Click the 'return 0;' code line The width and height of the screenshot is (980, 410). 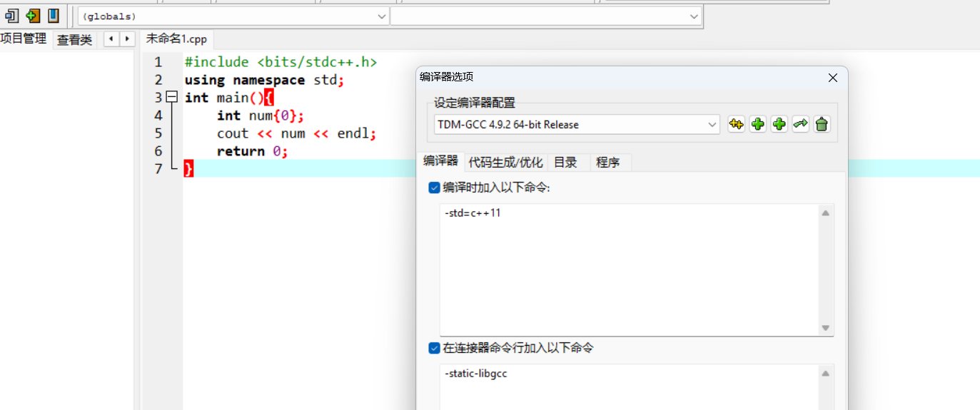[253, 151]
